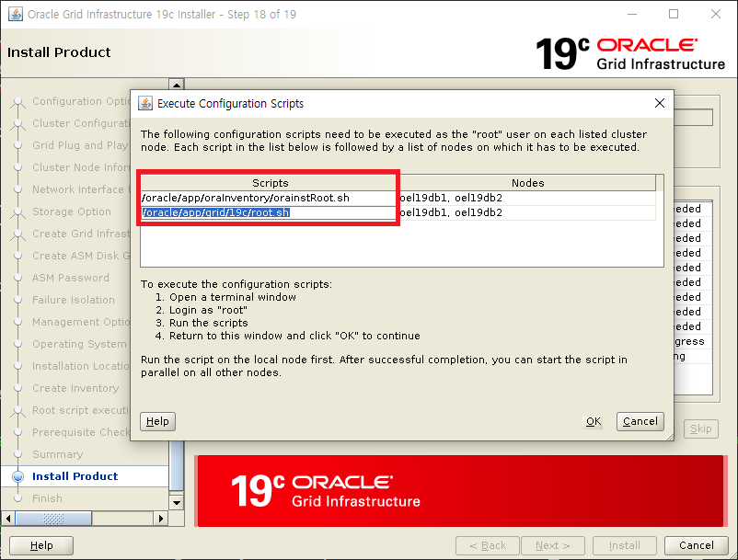Select the Failure Isolation step

[74, 300]
